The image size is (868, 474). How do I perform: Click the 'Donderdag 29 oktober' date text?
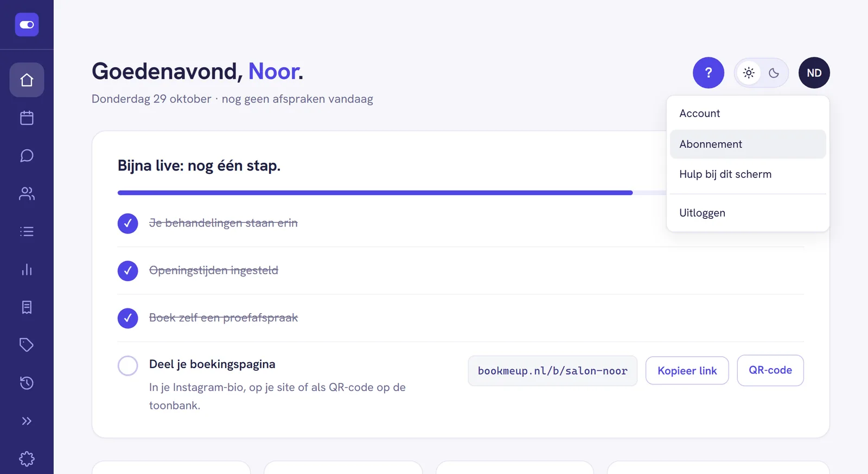(x=151, y=99)
